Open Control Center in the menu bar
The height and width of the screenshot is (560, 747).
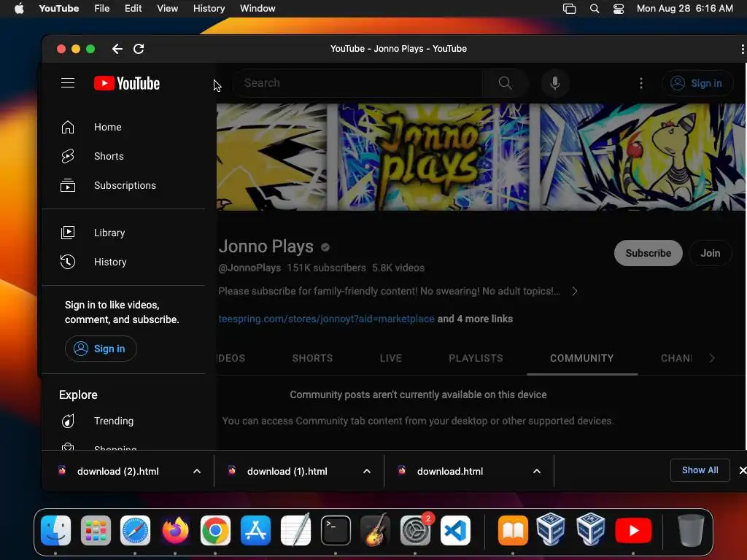(619, 9)
